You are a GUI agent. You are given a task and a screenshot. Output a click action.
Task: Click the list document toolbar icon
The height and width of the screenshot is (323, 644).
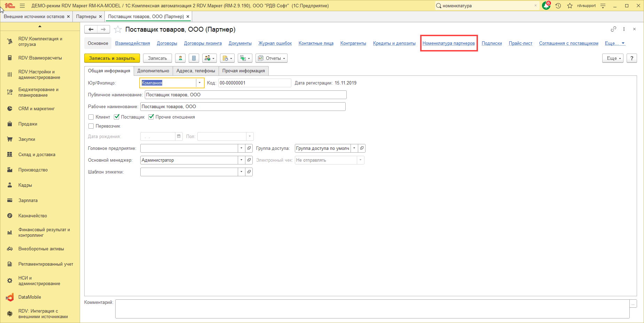pos(194,58)
